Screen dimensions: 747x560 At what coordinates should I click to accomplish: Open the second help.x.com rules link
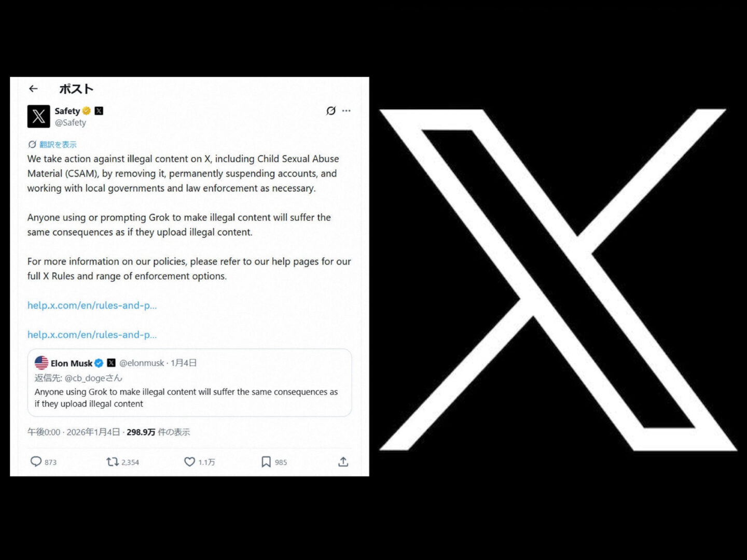click(92, 334)
